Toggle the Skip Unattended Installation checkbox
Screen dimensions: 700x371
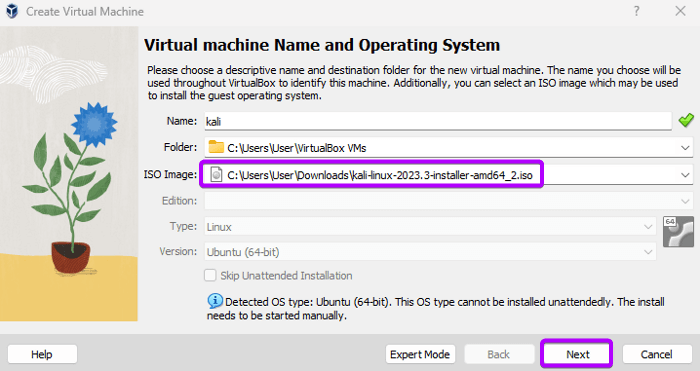coord(210,275)
